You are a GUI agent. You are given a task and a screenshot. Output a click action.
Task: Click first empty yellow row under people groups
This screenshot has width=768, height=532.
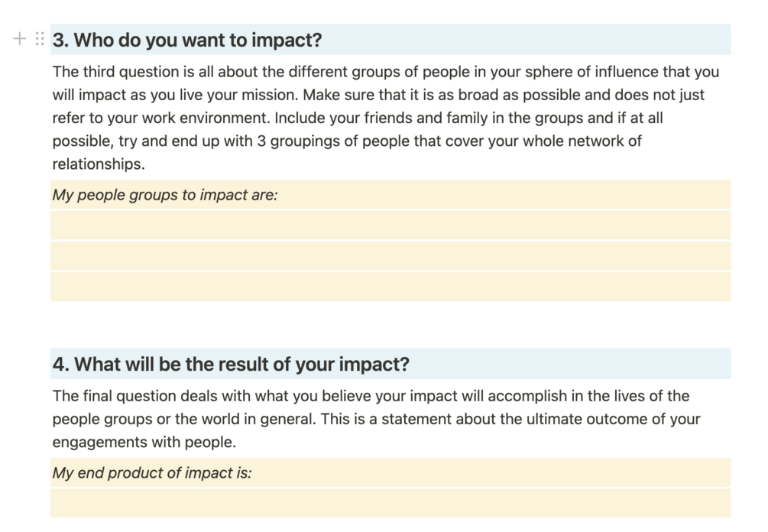click(x=390, y=225)
